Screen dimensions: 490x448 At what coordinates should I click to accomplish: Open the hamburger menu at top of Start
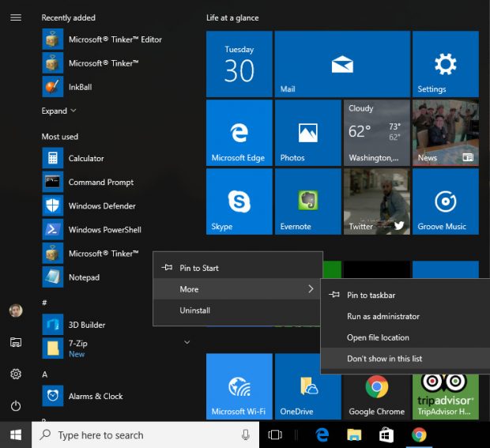tap(16, 17)
